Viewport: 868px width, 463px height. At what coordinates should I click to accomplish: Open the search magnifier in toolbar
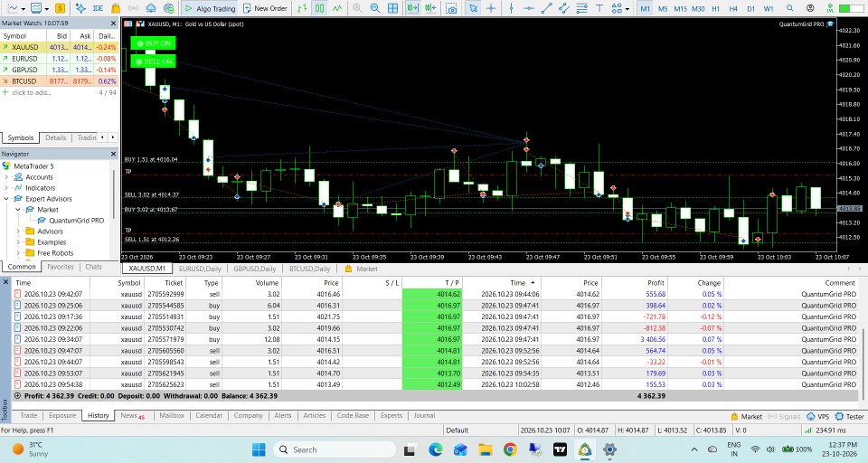coord(790,8)
